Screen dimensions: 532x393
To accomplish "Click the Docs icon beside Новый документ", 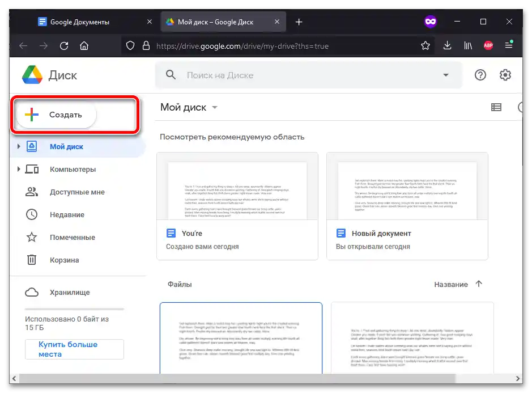I will pyautogui.click(x=341, y=233).
